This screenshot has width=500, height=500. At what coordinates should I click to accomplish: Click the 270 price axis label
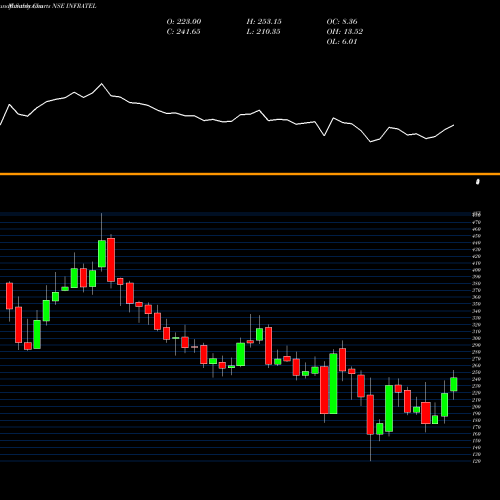pyautogui.click(x=477, y=359)
